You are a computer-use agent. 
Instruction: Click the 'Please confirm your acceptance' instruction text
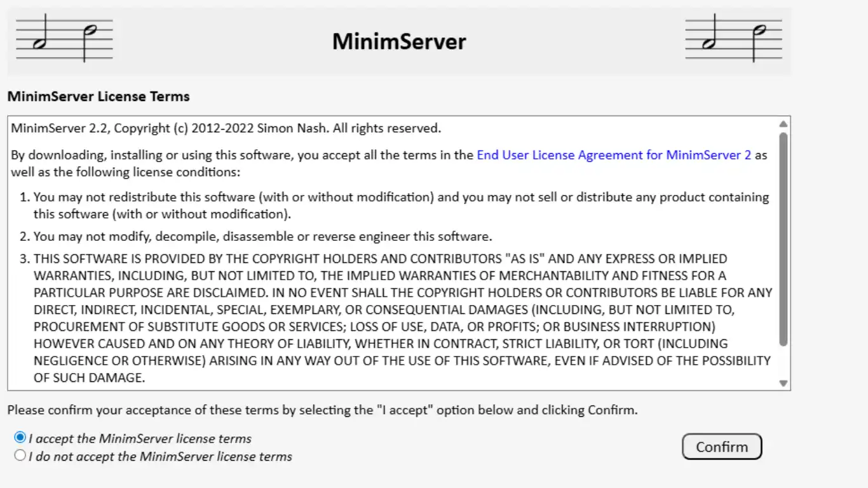tap(322, 410)
